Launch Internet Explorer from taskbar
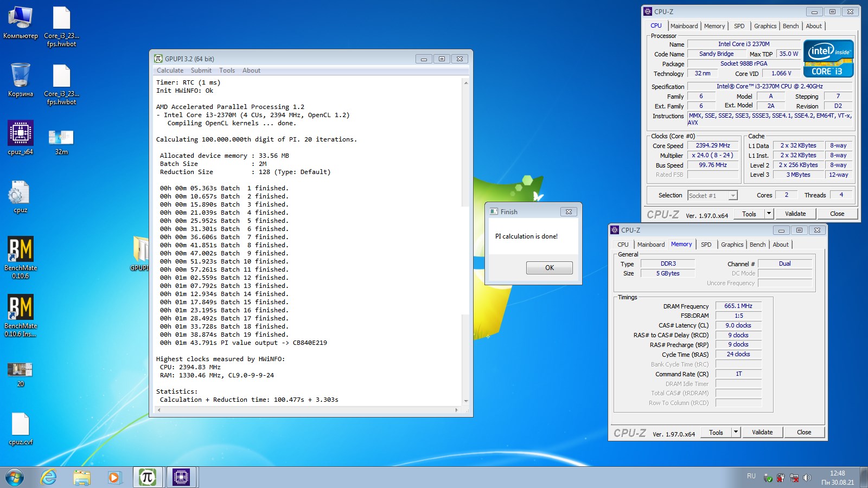This screenshot has height=488, width=868. (x=49, y=478)
